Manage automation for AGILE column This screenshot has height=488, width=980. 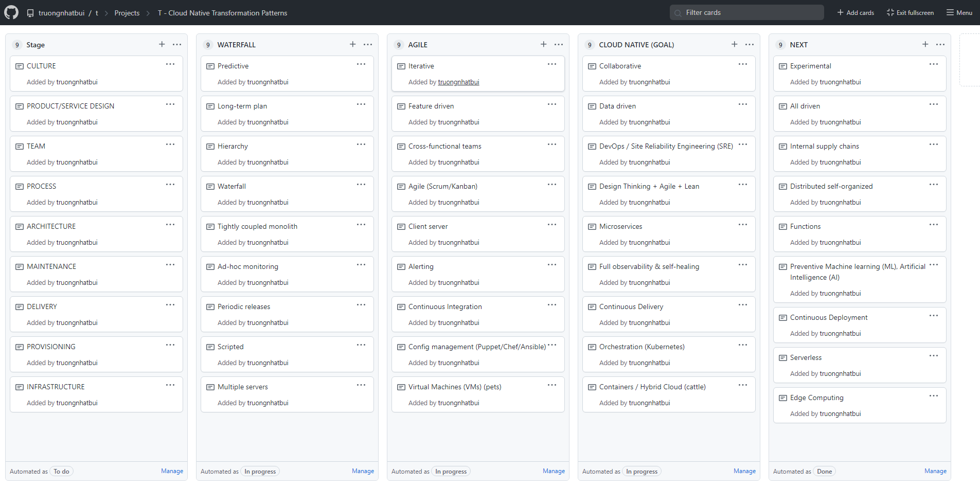click(554, 471)
